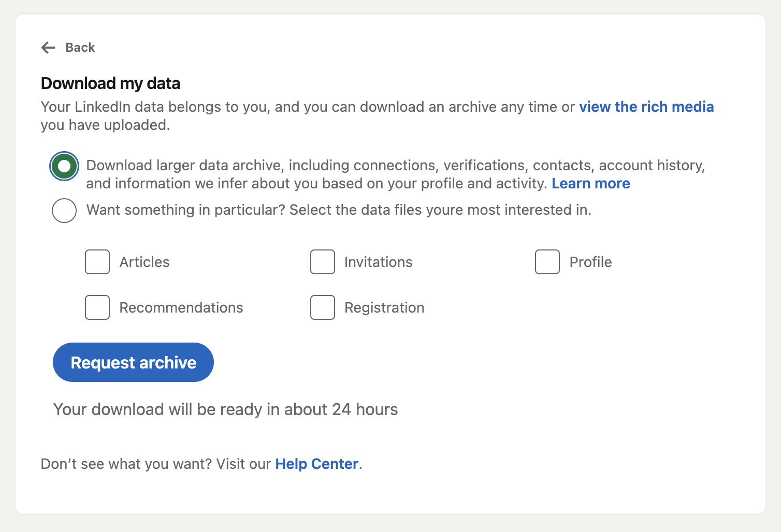Visit the Help Center link
Viewport: 781px width, 532px height.
click(316, 464)
